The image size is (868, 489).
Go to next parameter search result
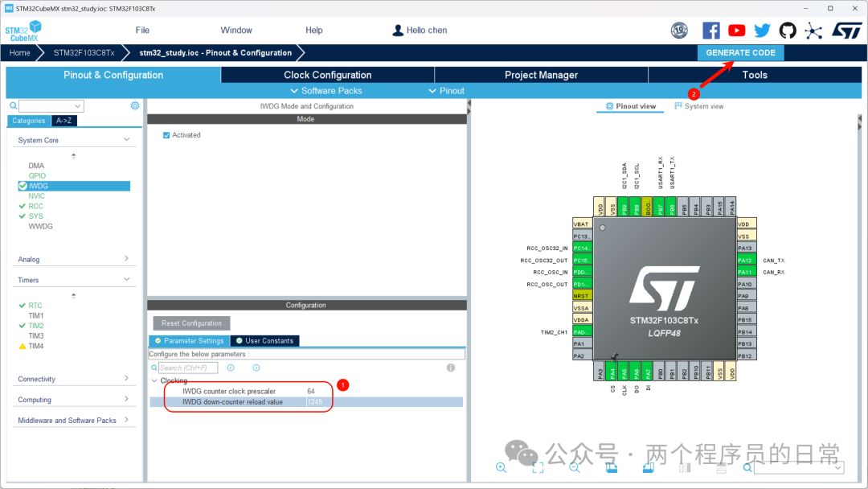pos(256,368)
